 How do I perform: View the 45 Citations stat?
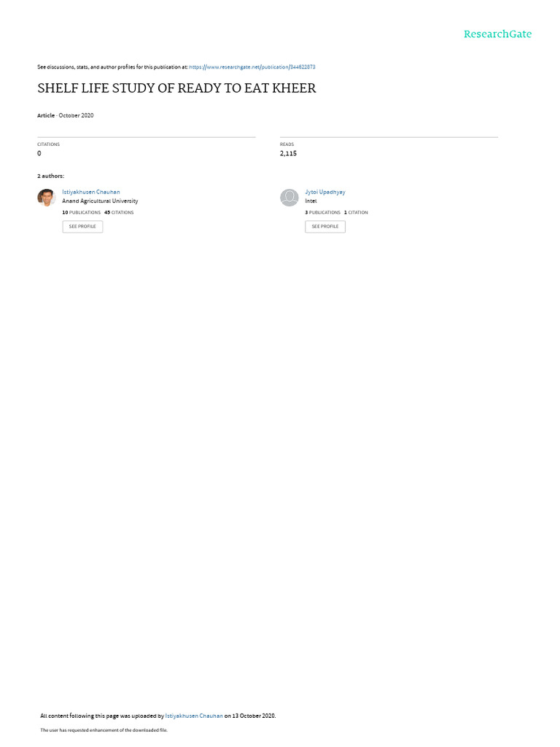119,212
